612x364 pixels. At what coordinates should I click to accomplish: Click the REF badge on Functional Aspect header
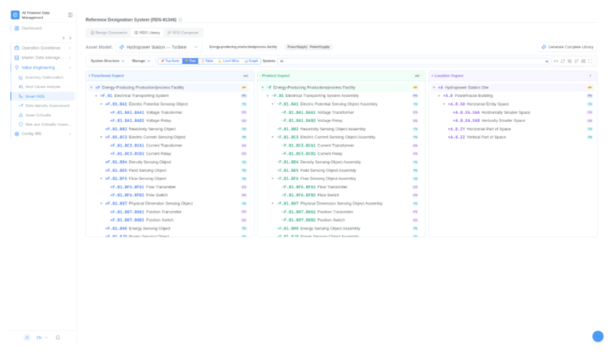click(246, 76)
